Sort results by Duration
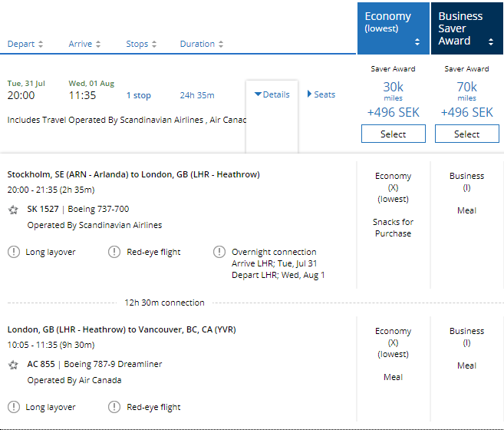Viewport: 504px width, 430px height. coord(202,44)
